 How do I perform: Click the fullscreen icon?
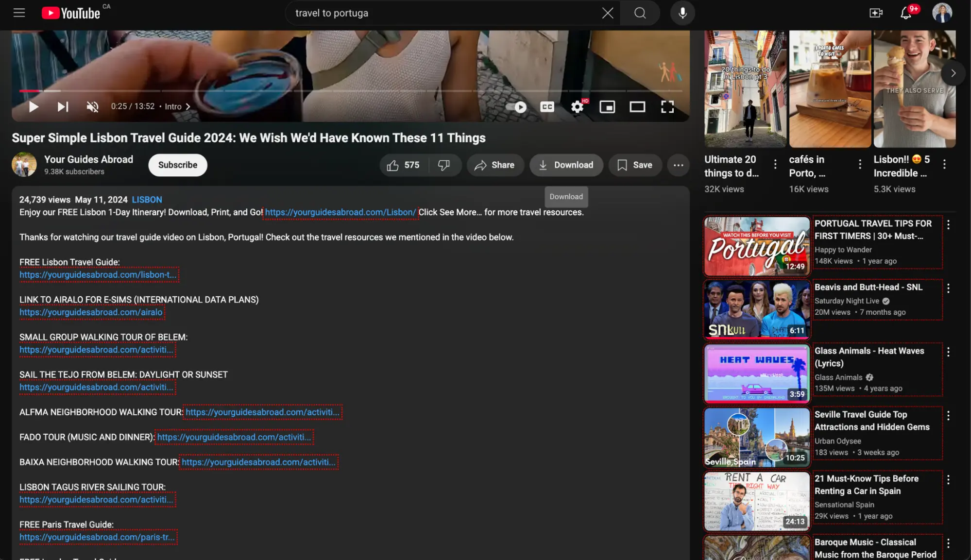pyautogui.click(x=667, y=106)
